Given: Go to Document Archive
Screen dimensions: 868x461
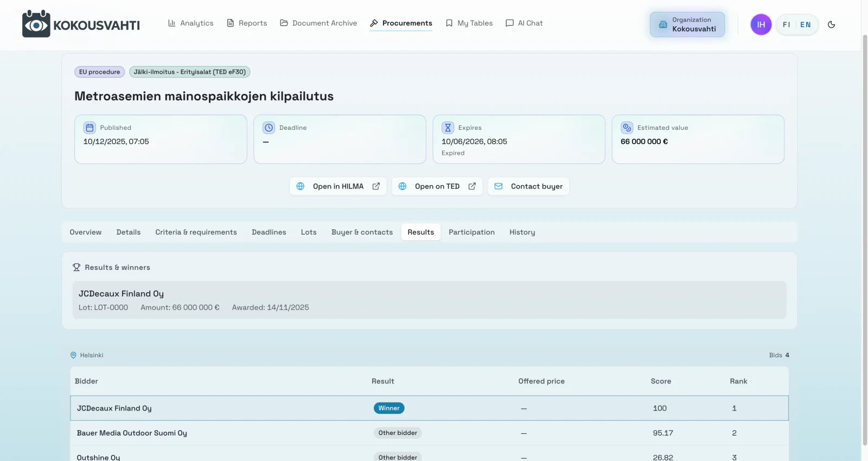Looking at the screenshot, I should (x=318, y=23).
